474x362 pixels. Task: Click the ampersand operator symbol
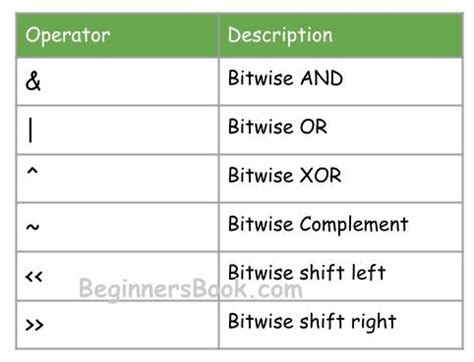(x=33, y=81)
